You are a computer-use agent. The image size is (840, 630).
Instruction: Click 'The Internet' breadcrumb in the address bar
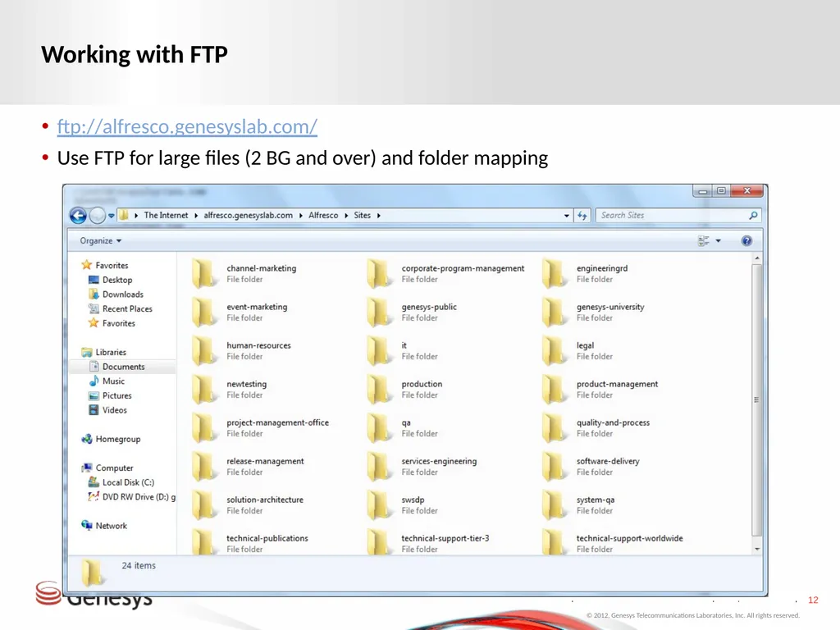(166, 215)
